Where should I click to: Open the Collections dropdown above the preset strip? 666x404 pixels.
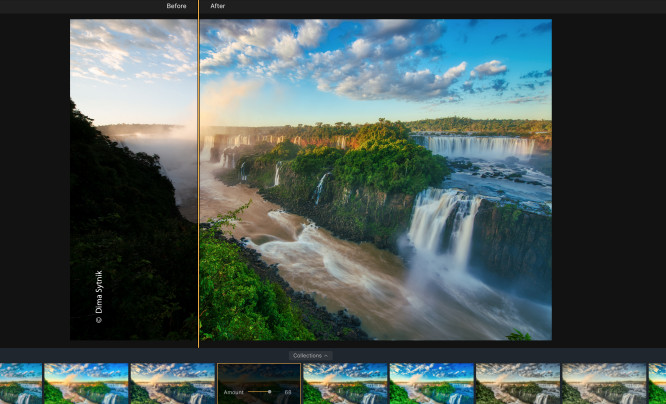point(310,356)
